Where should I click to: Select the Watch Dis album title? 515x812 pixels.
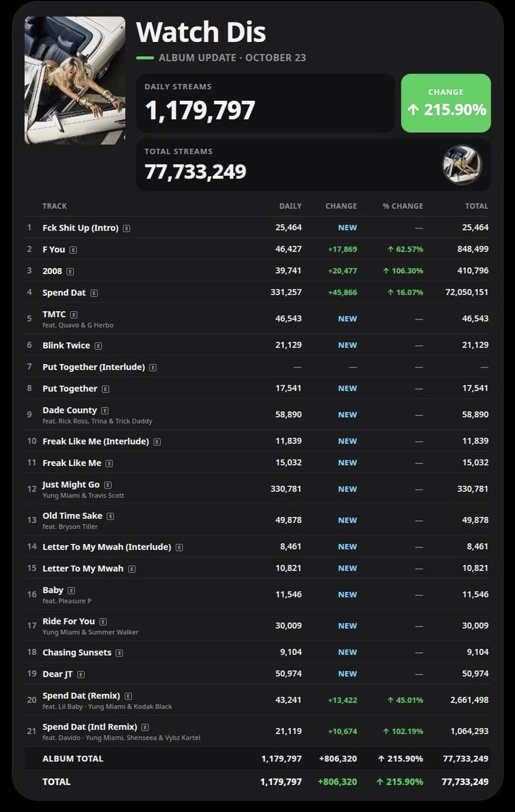(x=201, y=32)
